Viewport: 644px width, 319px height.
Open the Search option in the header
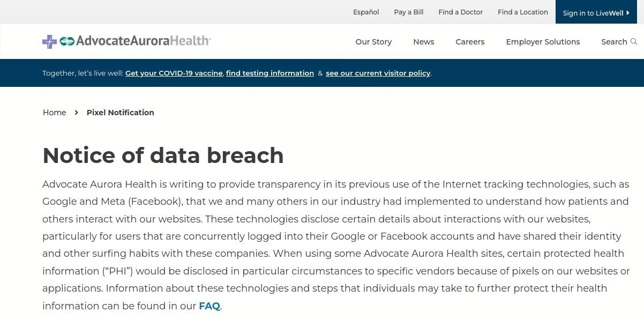tap(619, 42)
